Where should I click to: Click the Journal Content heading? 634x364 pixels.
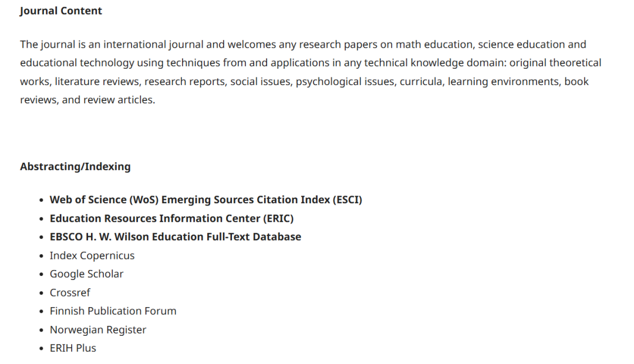[61, 11]
